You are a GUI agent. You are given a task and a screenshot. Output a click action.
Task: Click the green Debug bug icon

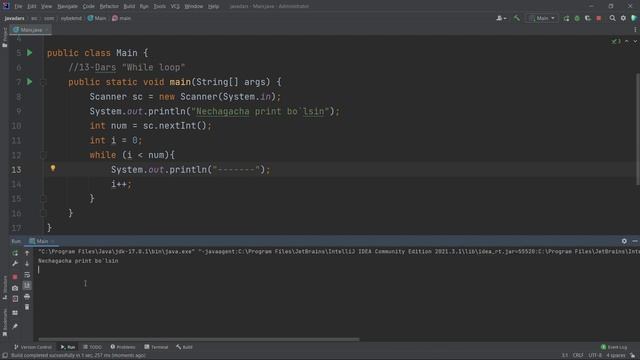pyautogui.click(x=577, y=18)
